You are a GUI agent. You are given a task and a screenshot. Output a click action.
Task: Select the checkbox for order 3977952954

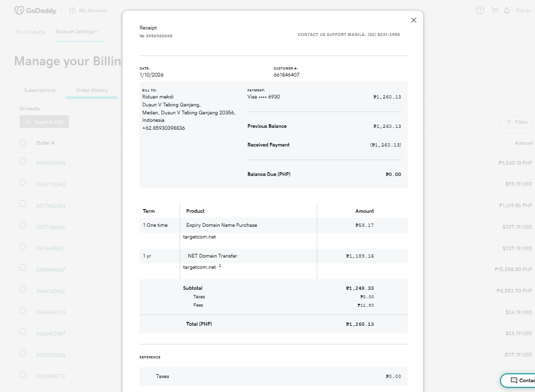(23, 203)
